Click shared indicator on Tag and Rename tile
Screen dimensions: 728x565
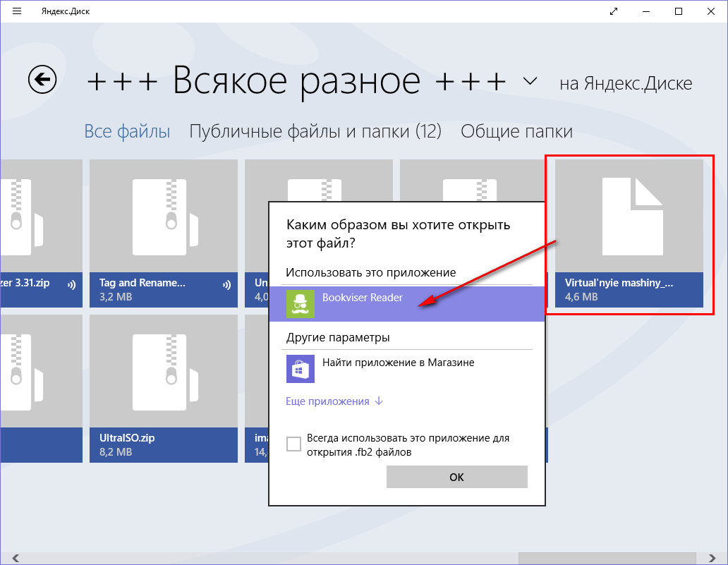pos(226,284)
